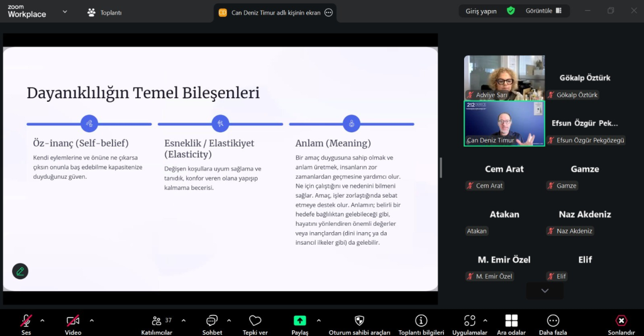Open the Sohbet chat panel

[212, 321]
